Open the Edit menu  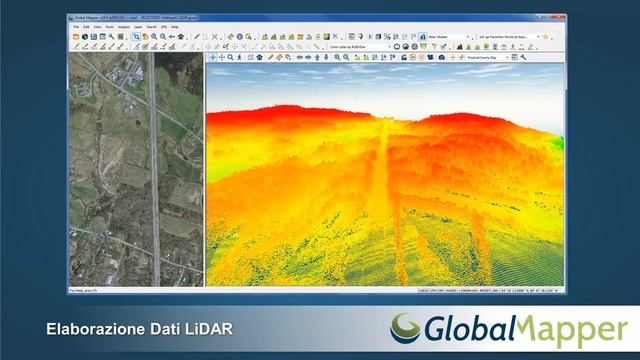point(86,27)
